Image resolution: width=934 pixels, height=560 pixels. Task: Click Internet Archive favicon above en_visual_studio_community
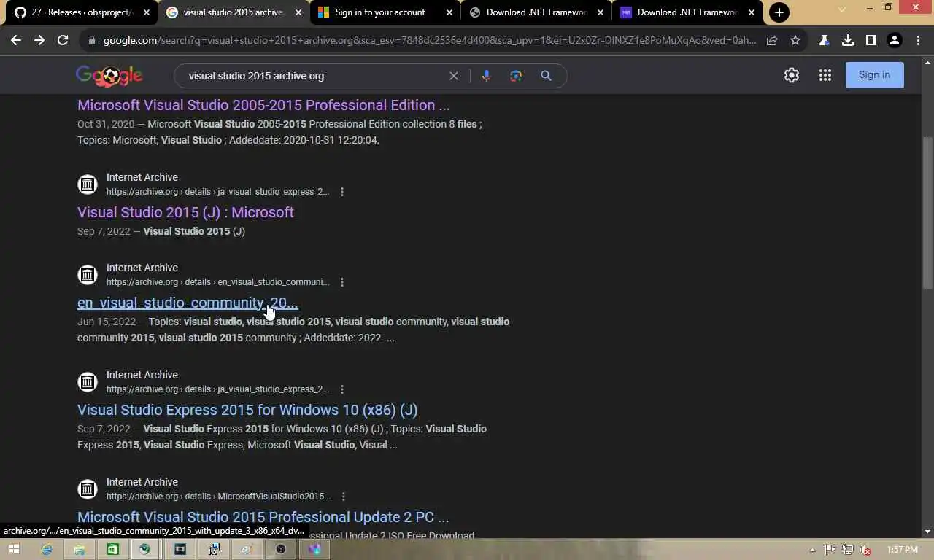point(88,275)
